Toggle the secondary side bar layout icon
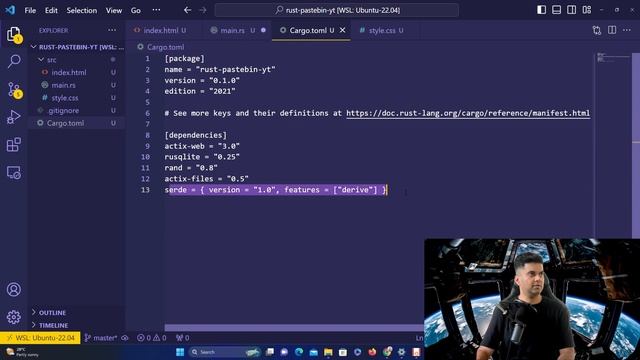 (571, 10)
